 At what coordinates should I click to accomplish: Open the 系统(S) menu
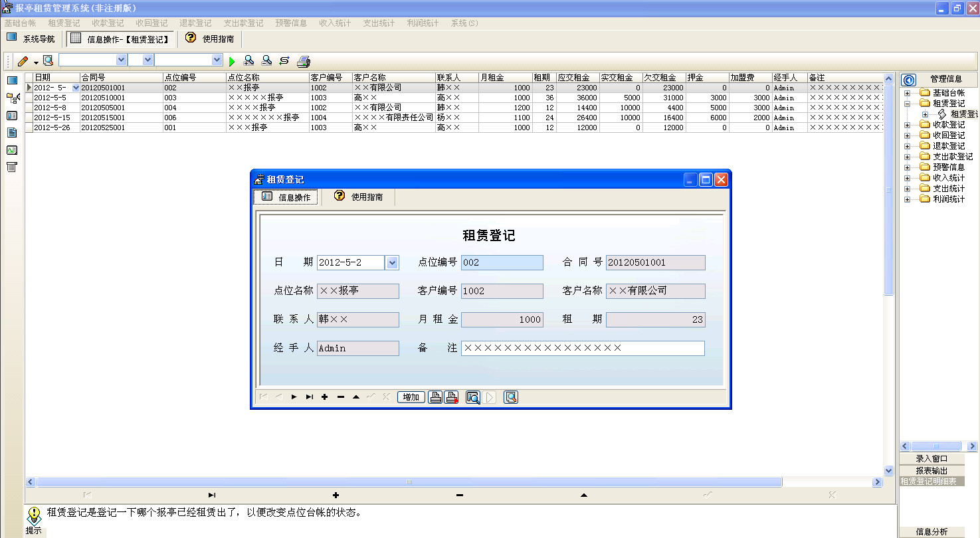click(x=464, y=23)
